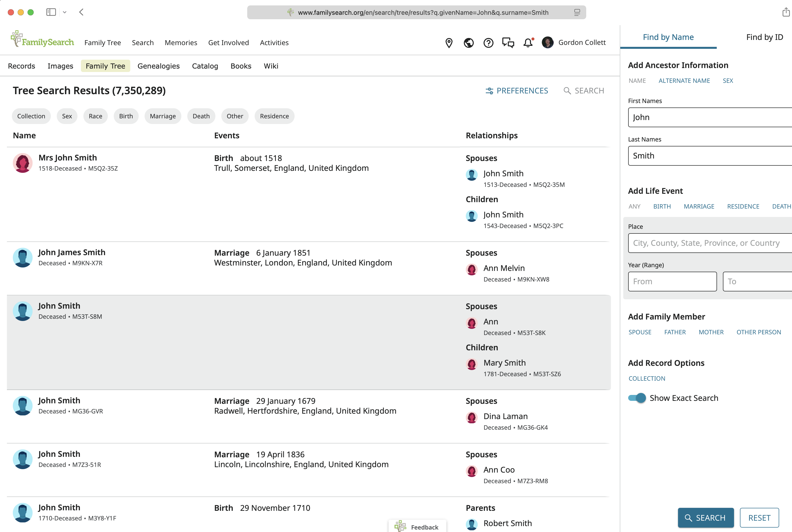792x532 pixels.
Task: Go back with the browser back arrow
Action: click(x=81, y=12)
